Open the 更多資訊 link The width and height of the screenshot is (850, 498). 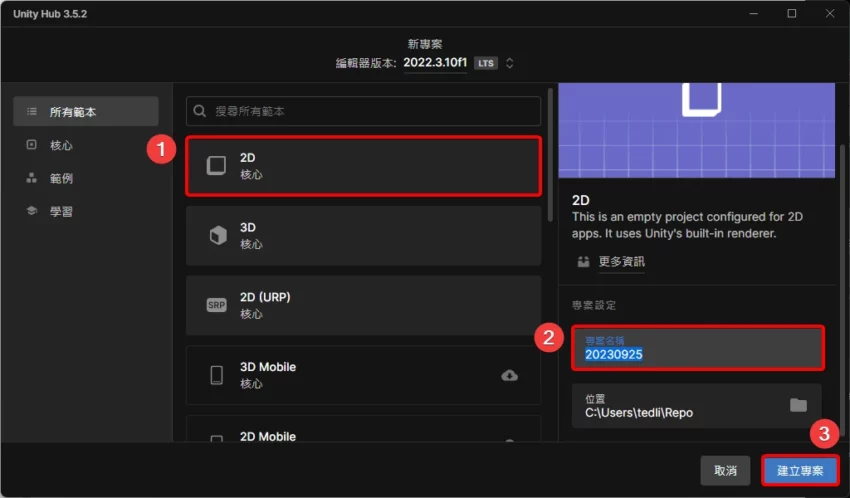point(621,262)
